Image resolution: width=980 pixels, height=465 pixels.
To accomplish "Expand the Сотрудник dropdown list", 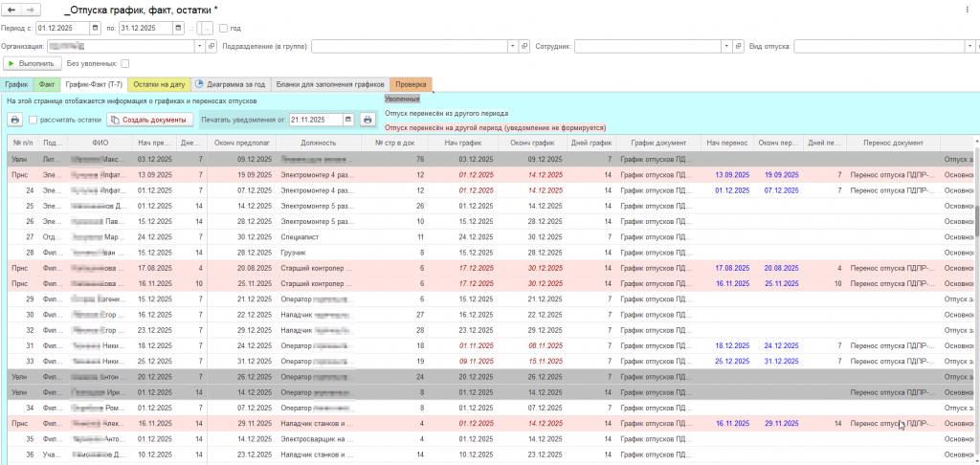I will [727, 45].
